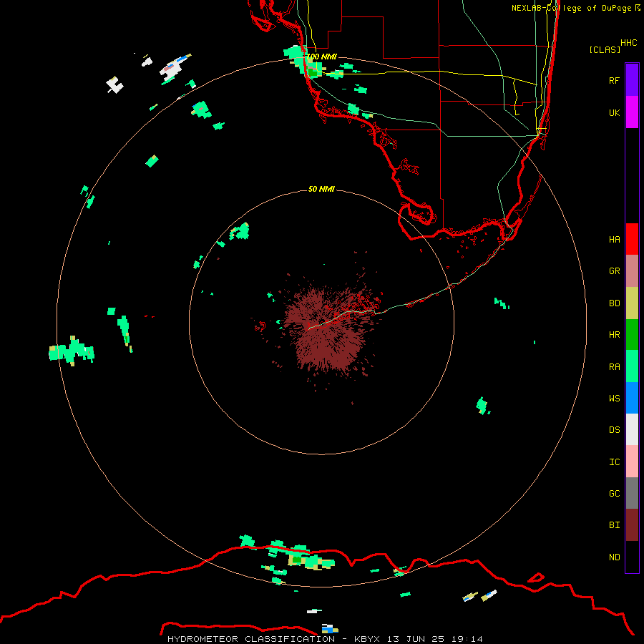The height and width of the screenshot is (644, 644).
Task: Click the RA legend label
Action: point(614,366)
